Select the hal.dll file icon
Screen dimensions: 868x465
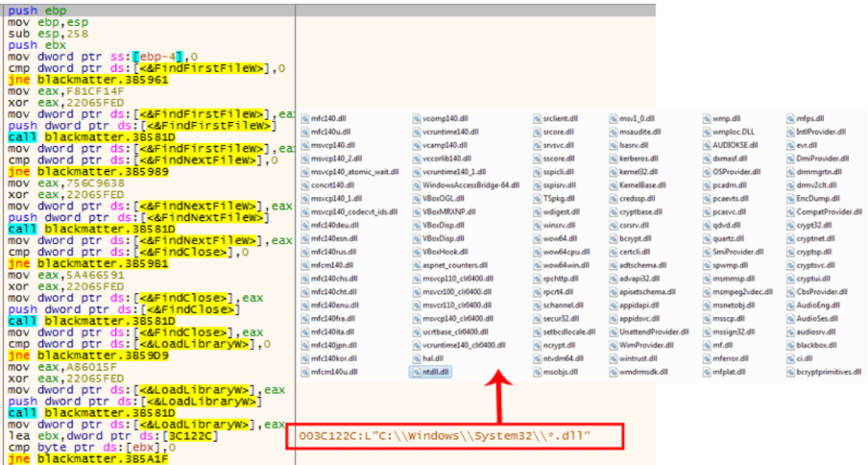pyautogui.click(x=416, y=357)
